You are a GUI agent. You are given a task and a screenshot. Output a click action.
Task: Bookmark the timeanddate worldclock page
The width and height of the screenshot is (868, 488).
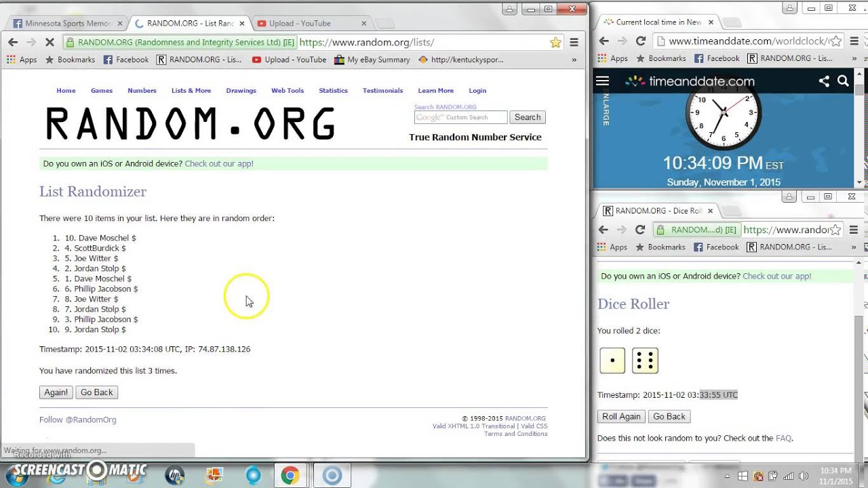[x=836, y=41]
